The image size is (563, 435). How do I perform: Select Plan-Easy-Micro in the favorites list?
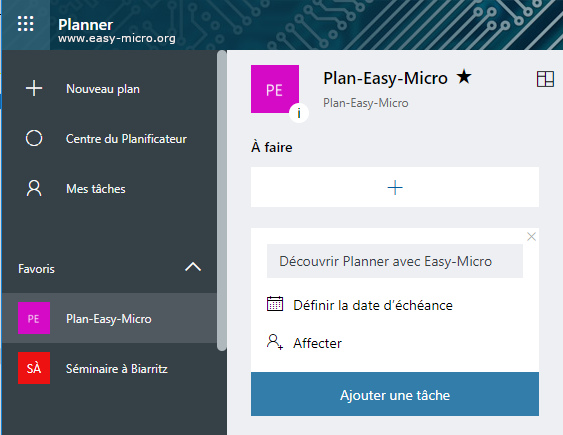coord(109,318)
